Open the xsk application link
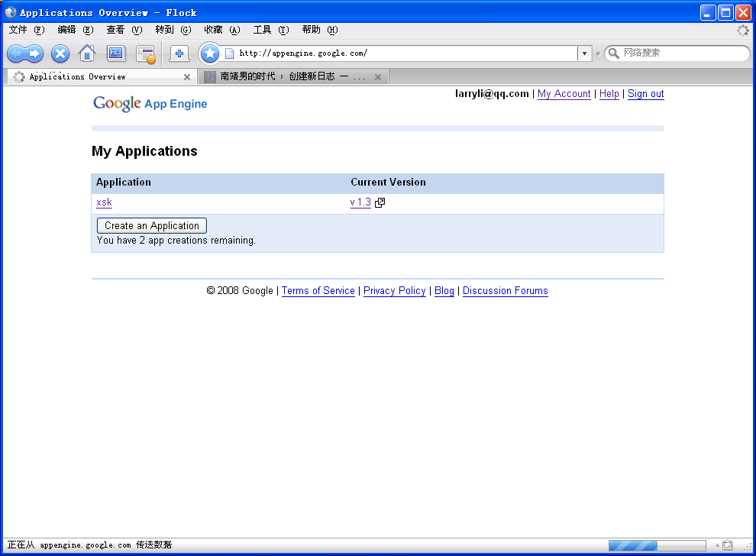 click(104, 202)
